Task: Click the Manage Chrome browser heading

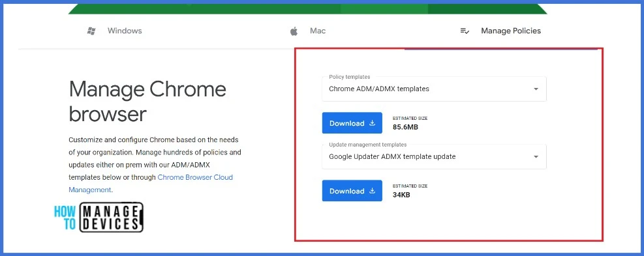Action: coord(147,102)
